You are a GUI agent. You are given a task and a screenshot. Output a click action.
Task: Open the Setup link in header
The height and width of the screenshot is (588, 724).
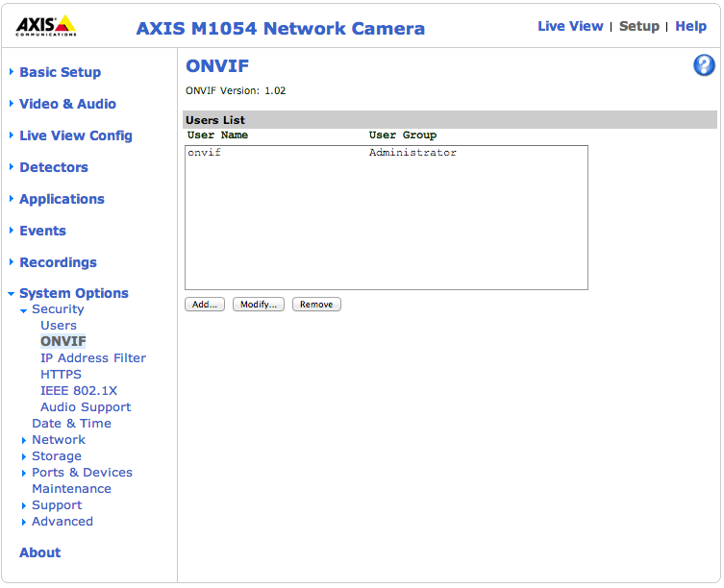[x=639, y=26]
